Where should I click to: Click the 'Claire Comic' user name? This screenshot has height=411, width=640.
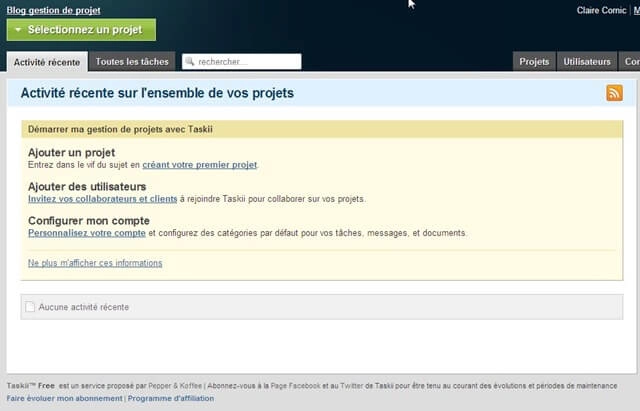pos(601,11)
